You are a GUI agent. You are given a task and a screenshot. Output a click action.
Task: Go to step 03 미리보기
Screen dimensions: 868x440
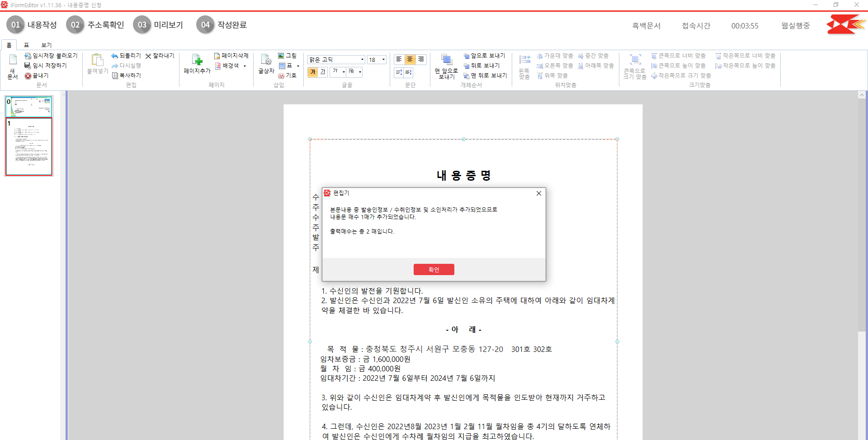tap(158, 25)
